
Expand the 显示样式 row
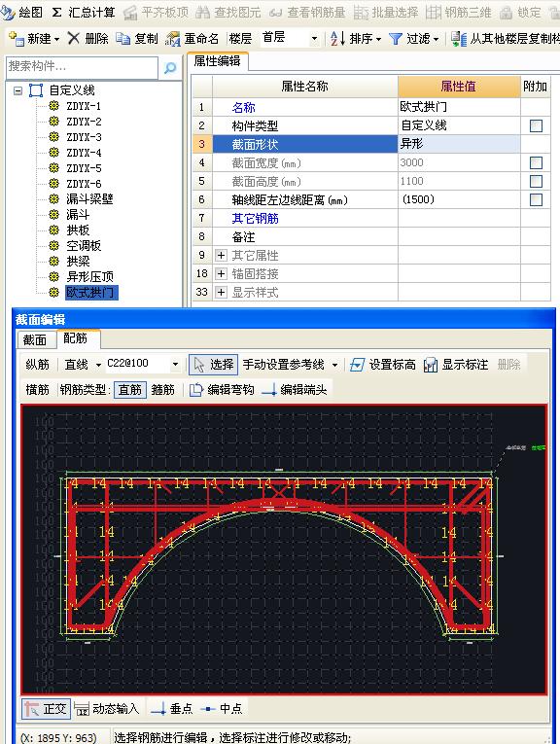pos(221,293)
